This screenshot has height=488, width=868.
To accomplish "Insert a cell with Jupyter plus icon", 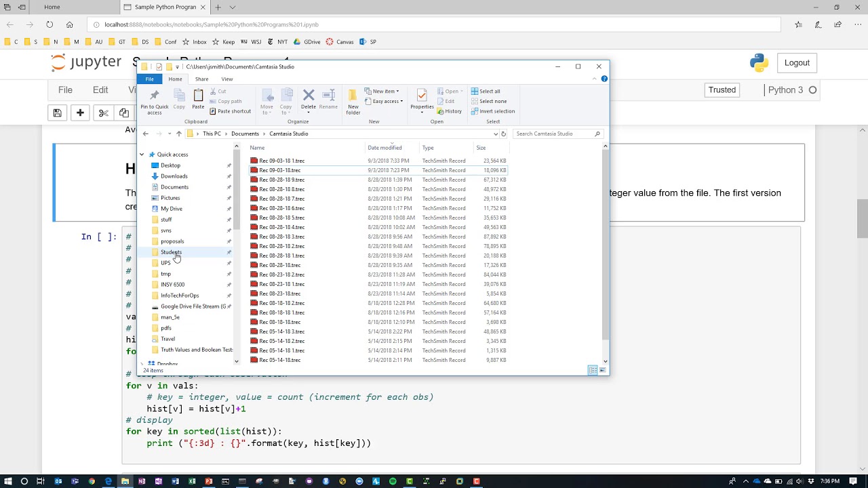I will coord(80,113).
